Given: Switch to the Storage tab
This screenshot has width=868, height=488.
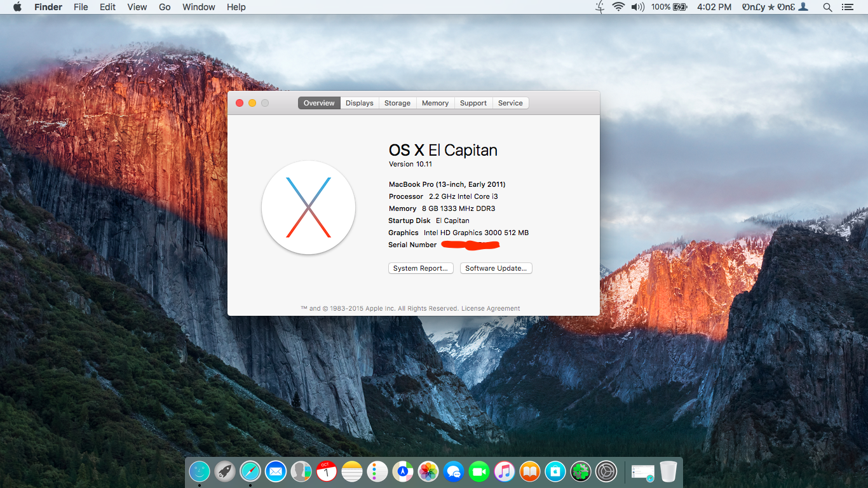Looking at the screenshot, I should 397,103.
